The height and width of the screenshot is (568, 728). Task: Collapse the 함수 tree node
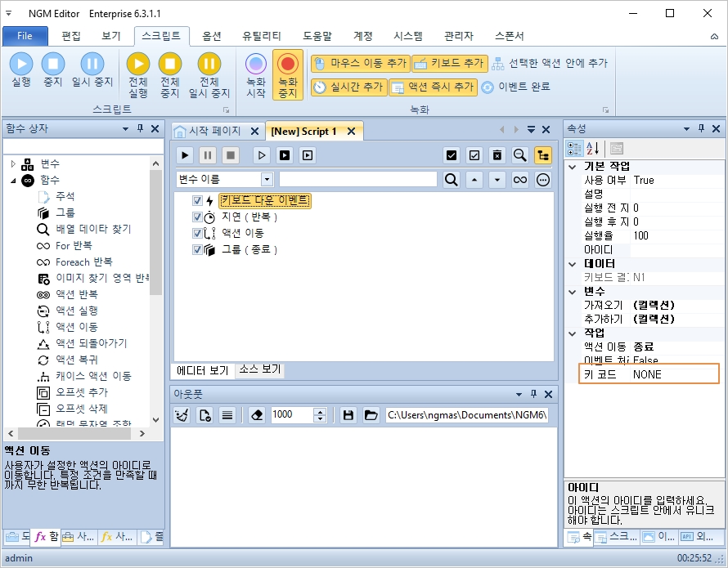coord(13,181)
